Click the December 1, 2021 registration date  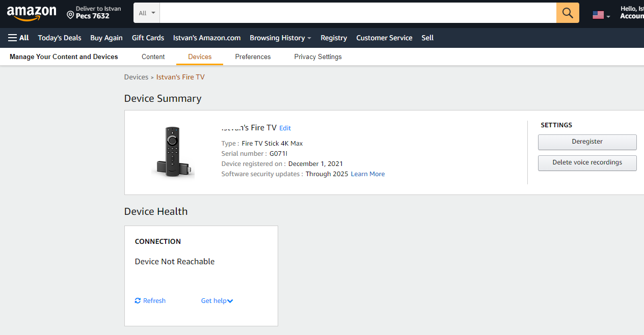[315, 164]
